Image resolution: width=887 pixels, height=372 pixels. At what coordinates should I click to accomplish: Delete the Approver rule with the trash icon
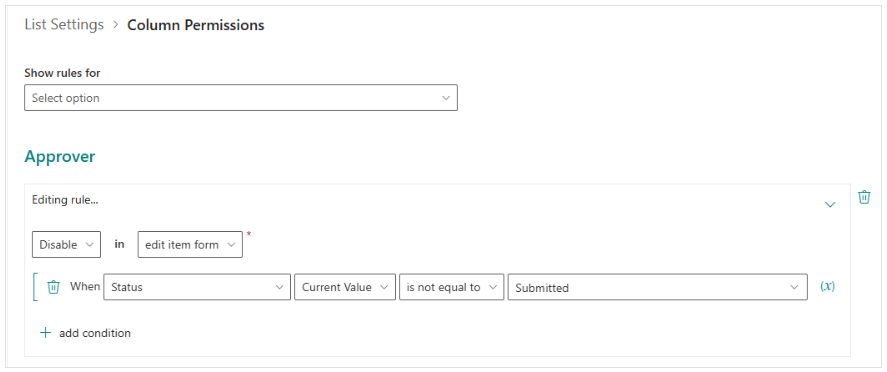click(x=864, y=197)
